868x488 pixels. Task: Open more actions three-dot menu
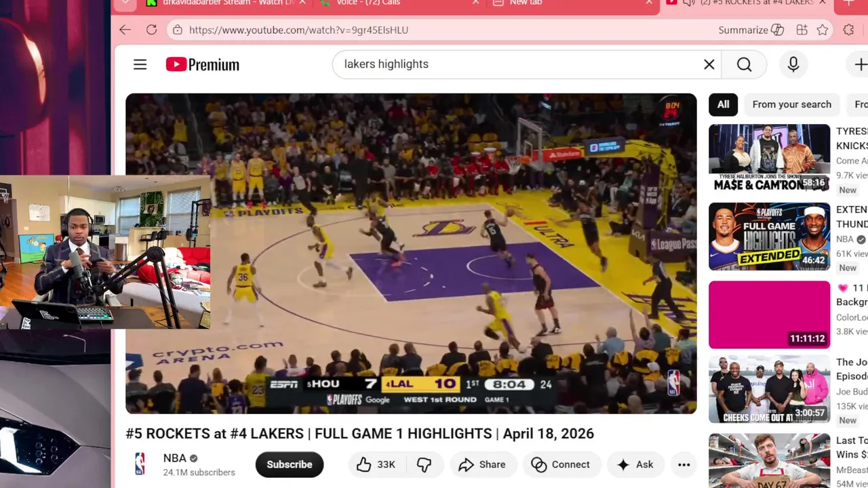[684, 464]
